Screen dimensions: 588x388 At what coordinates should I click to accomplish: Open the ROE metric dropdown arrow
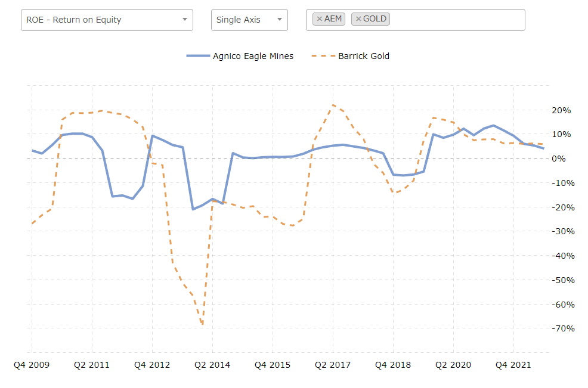tap(184, 20)
